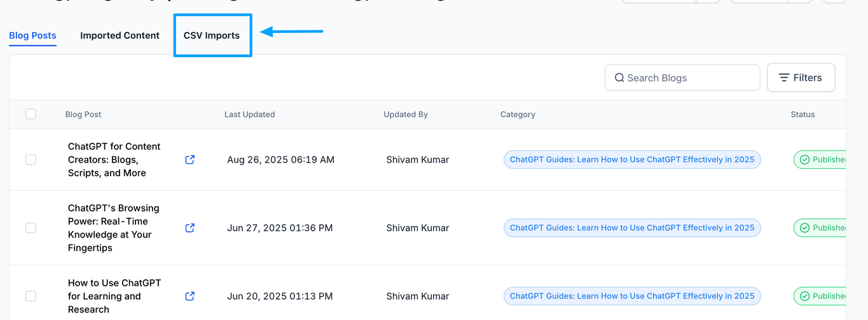Check the box for ChatGPT for Content Creators
This screenshot has width=868, height=320.
31,160
